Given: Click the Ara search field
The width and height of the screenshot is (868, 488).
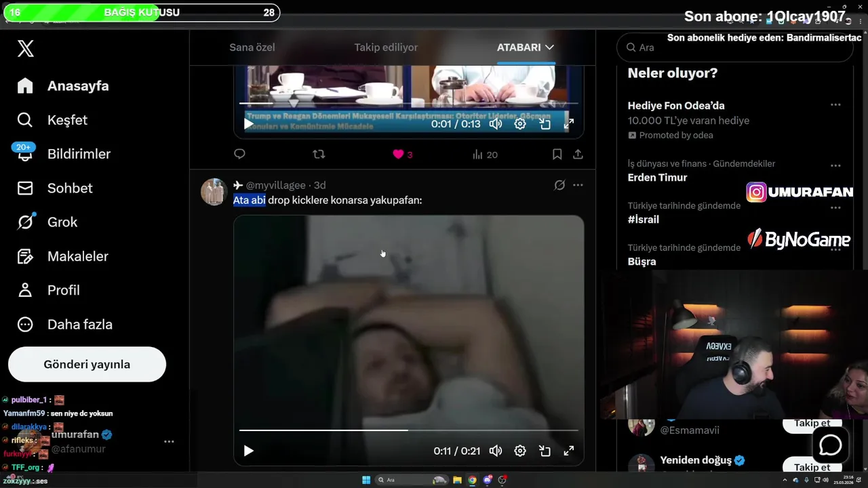Looking at the screenshot, I should tap(734, 47).
